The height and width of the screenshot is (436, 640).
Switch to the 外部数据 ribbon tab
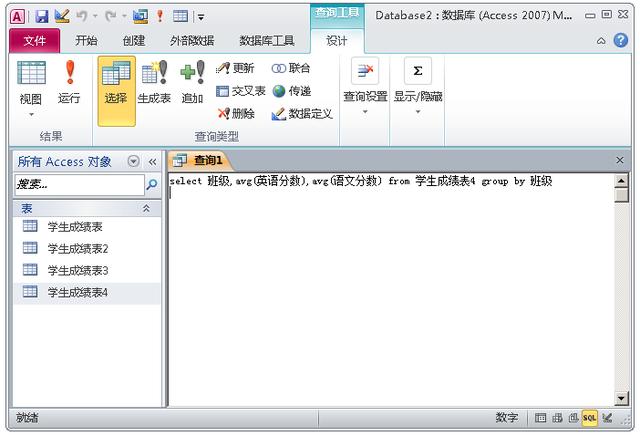tap(192, 41)
